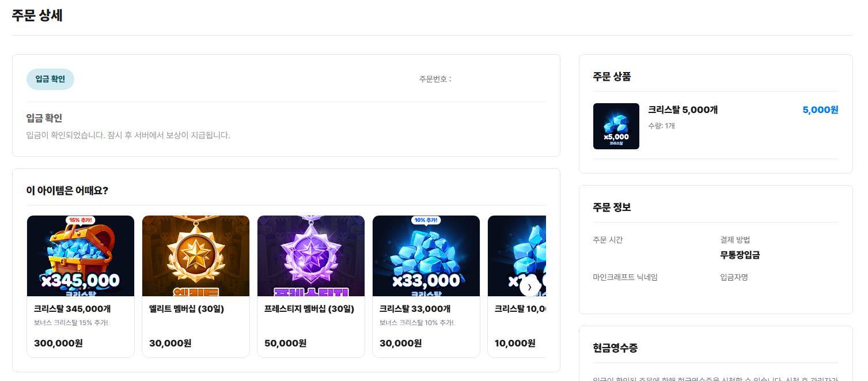This screenshot has width=868, height=381.
Task: Click the 주문번호 label
Action: pyautogui.click(x=435, y=79)
